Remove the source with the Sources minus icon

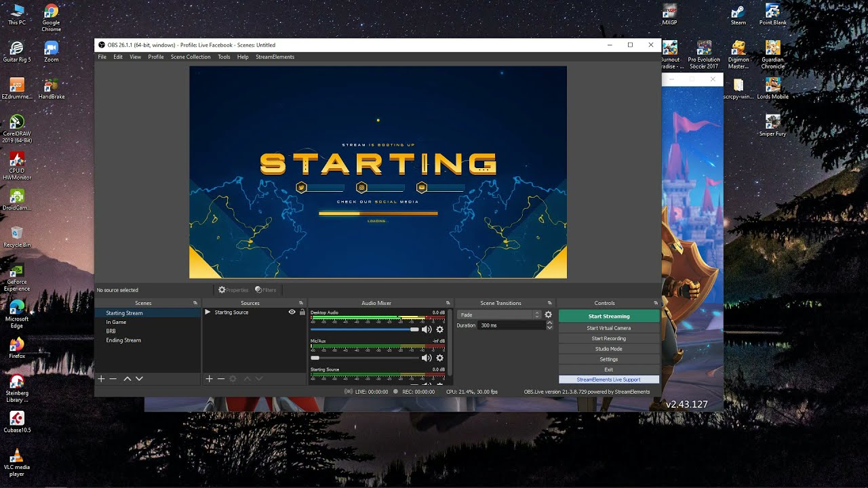(x=221, y=379)
